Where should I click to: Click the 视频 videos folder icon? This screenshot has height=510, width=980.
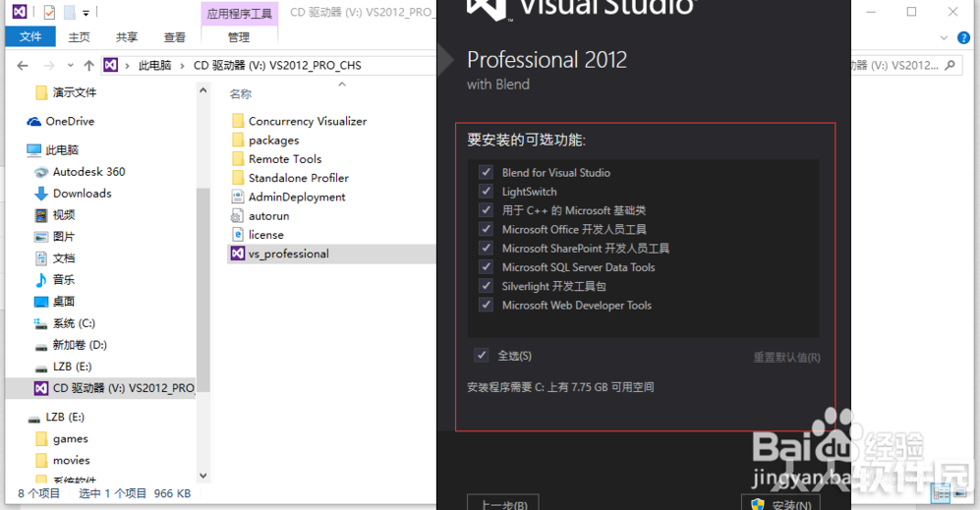[x=41, y=215]
